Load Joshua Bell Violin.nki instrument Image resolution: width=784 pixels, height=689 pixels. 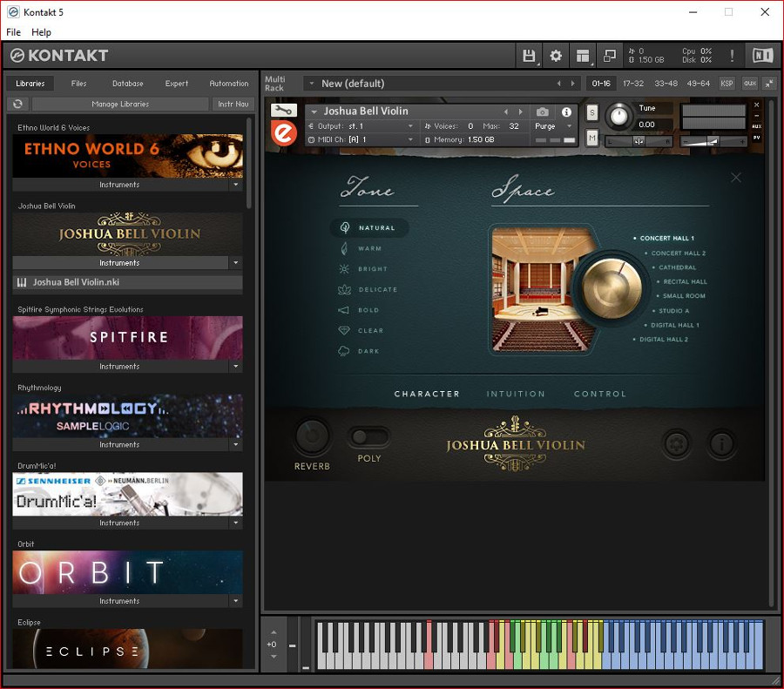tap(127, 282)
